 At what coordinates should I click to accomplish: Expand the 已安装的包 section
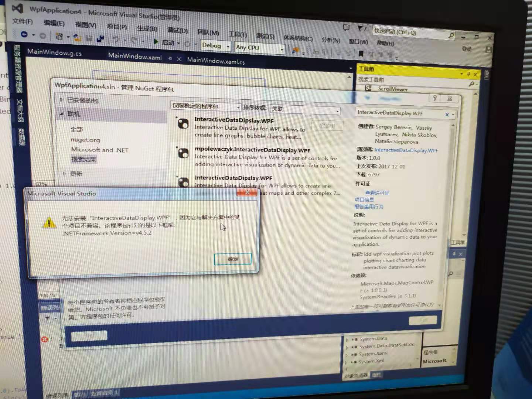(x=61, y=99)
